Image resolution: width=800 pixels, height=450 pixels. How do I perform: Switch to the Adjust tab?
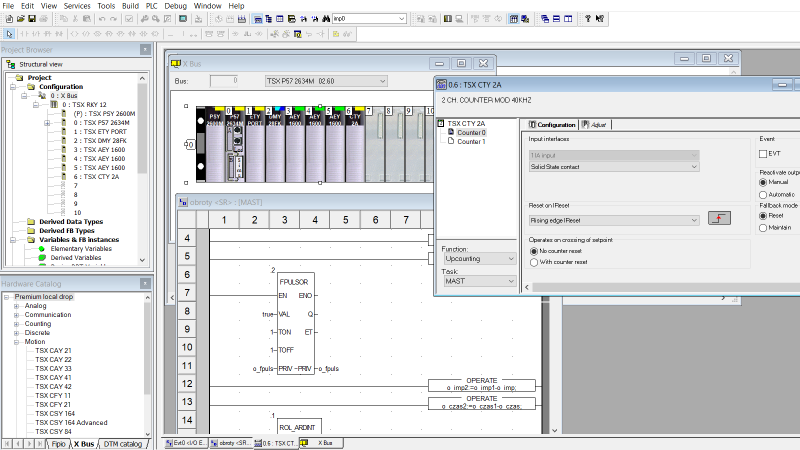pyautogui.click(x=595, y=124)
